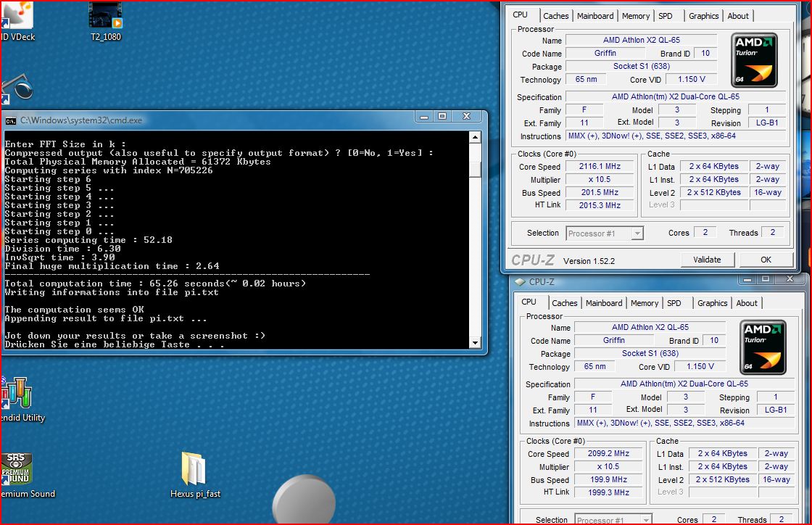812x525 pixels.
Task: Click Socket S1 (638) in upper CPU-Z
Action: click(x=641, y=66)
